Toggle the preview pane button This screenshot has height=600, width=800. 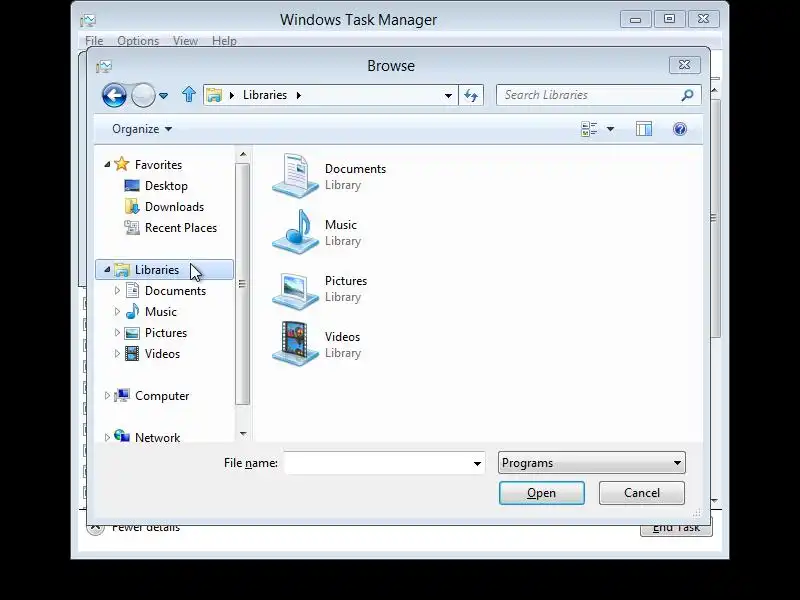pos(644,129)
